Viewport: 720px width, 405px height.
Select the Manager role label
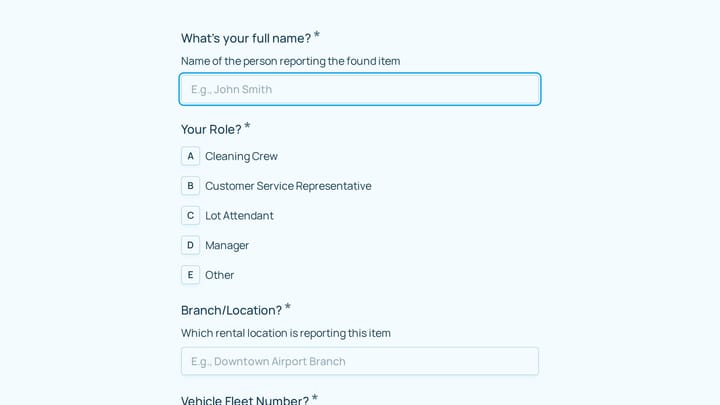tap(227, 246)
